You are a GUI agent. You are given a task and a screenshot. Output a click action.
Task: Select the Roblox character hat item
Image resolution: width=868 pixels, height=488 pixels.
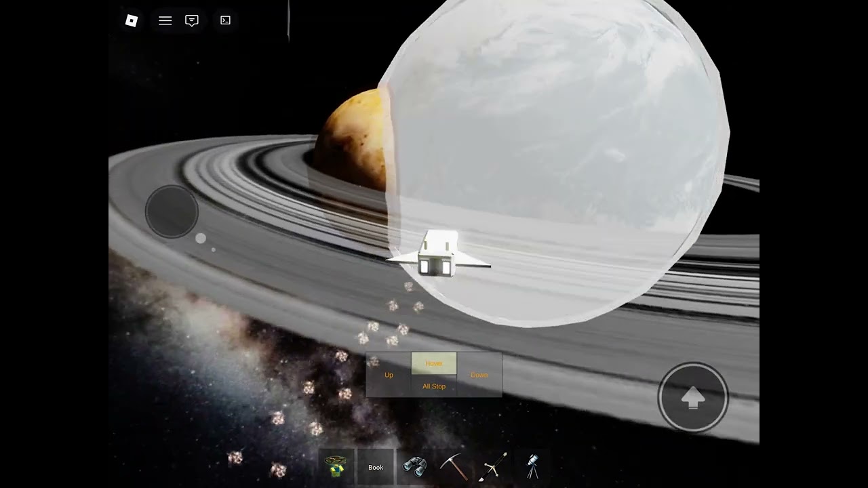pos(336,466)
